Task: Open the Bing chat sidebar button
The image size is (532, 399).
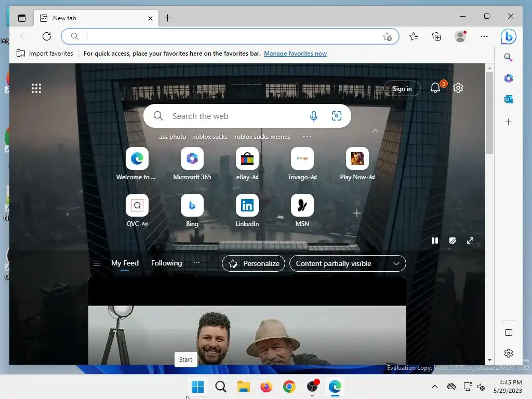Action: pos(508,37)
